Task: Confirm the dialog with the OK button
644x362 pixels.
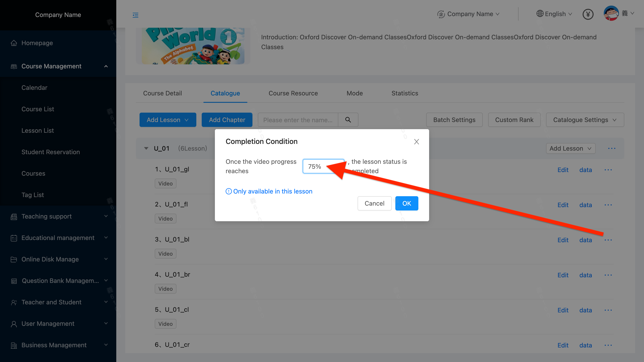Action: pos(406,203)
